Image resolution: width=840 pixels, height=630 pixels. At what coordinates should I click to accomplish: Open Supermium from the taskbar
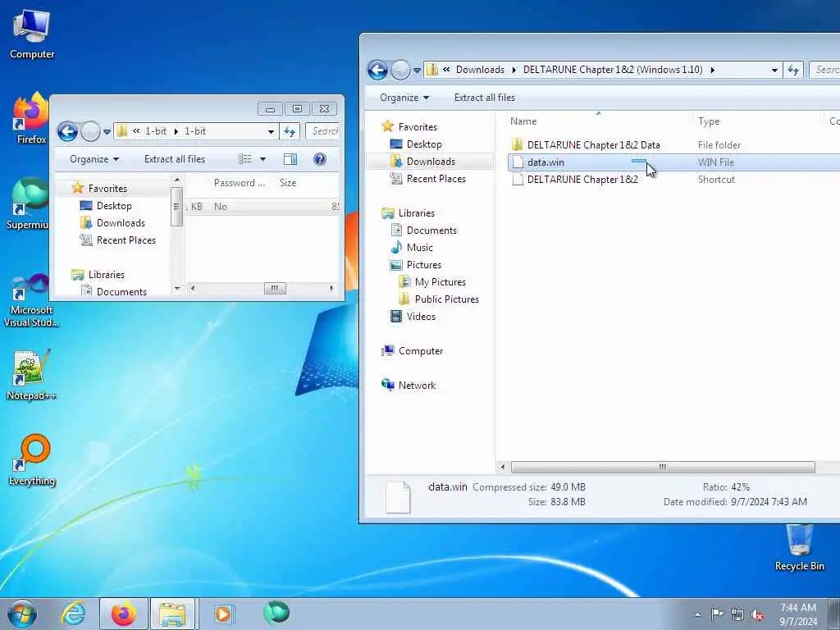(x=276, y=613)
